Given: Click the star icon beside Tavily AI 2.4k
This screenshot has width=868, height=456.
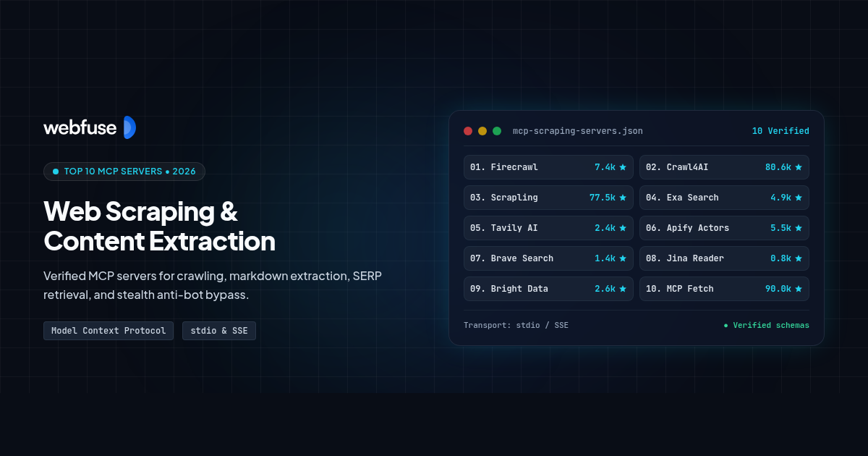Looking at the screenshot, I should 623,228.
